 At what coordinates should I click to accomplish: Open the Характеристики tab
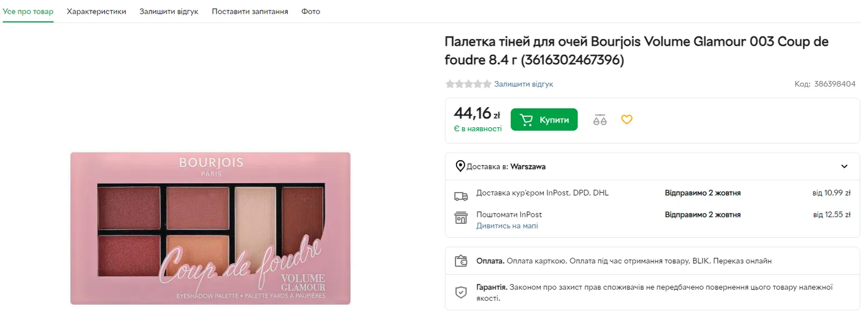pyautogui.click(x=97, y=12)
